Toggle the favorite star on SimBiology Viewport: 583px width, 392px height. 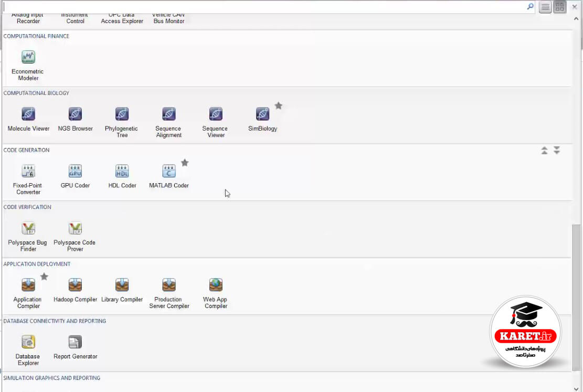coord(279,106)
